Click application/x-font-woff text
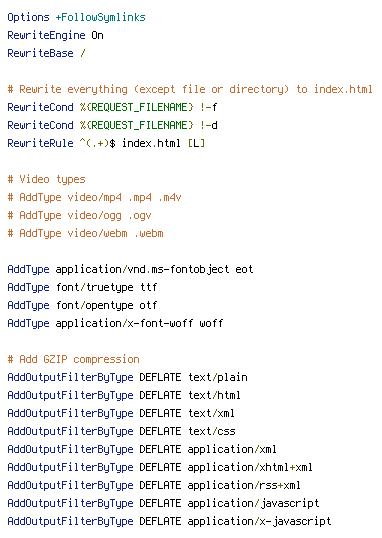382x538 pixels. click(124, 324)
